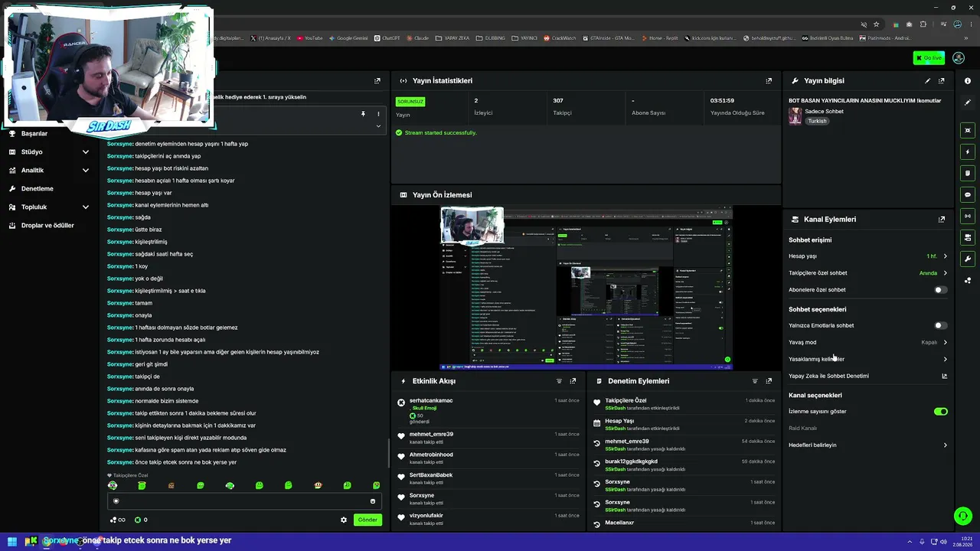Expand the Stüdyo sidebar section

[x=49, y=152]
